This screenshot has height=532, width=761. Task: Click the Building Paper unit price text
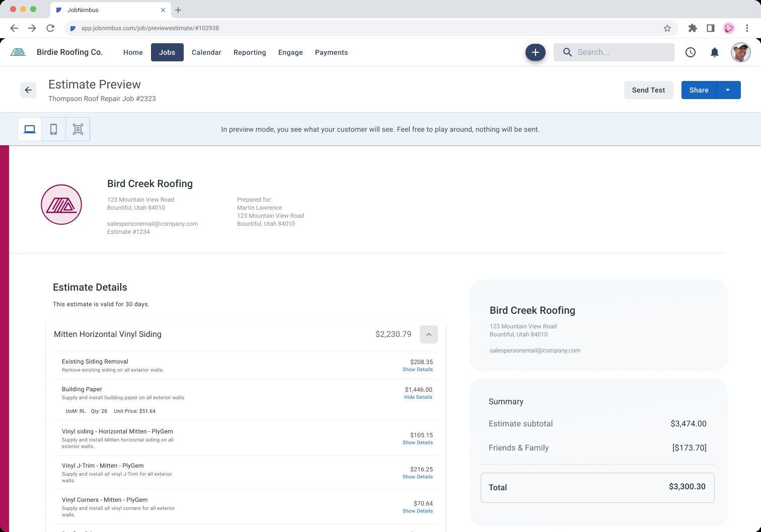point(134,411)
